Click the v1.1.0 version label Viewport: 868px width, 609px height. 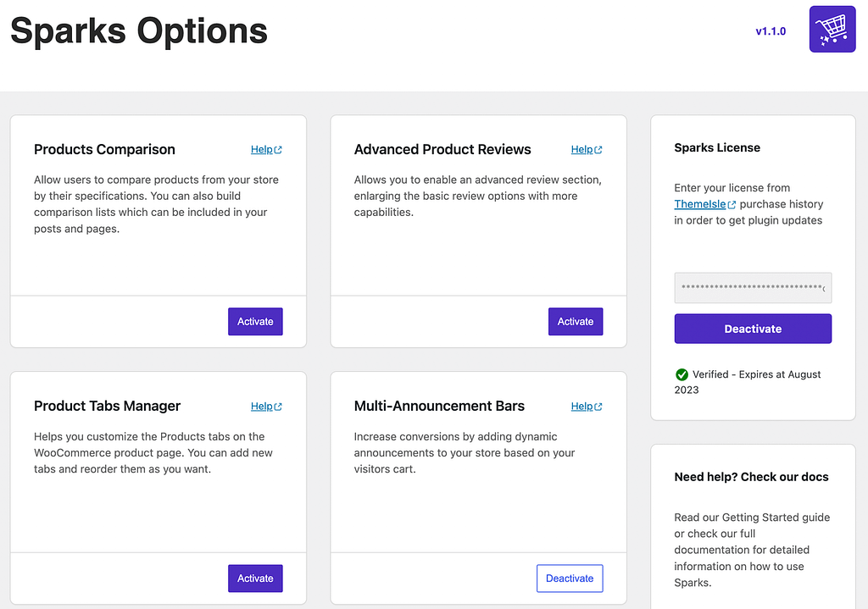pos(771,31)
